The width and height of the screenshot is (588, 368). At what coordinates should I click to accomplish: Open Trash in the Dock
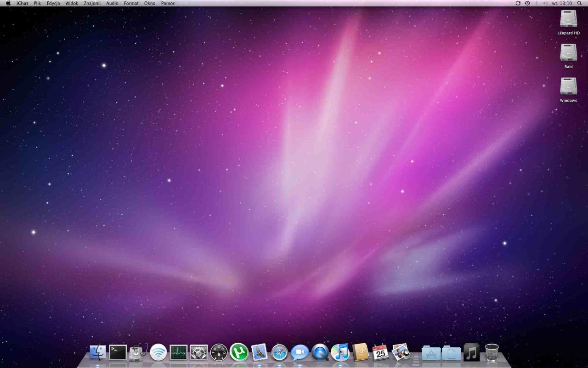[x=492, y=352]
